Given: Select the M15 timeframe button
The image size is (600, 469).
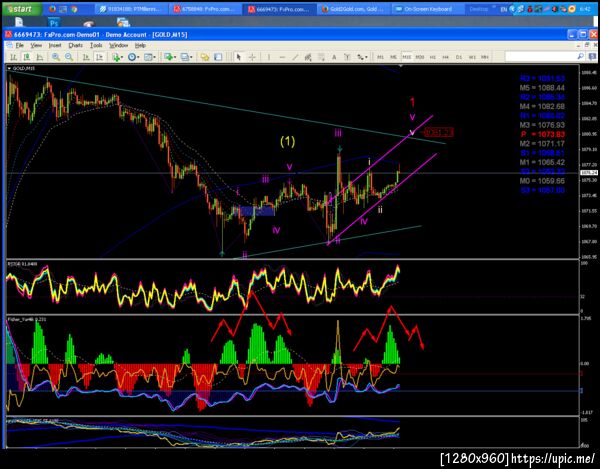Looking at the screenshot, I should point(406,57).
